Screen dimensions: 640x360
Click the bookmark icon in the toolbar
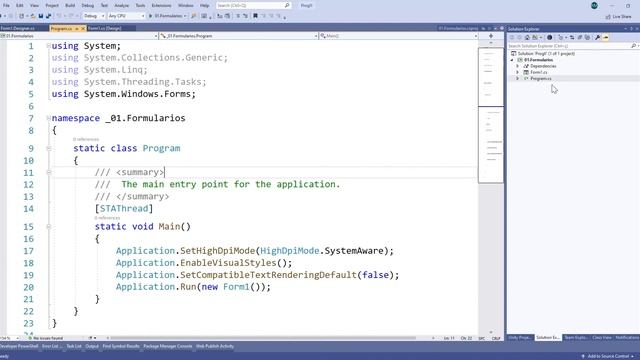pos(255,16)
